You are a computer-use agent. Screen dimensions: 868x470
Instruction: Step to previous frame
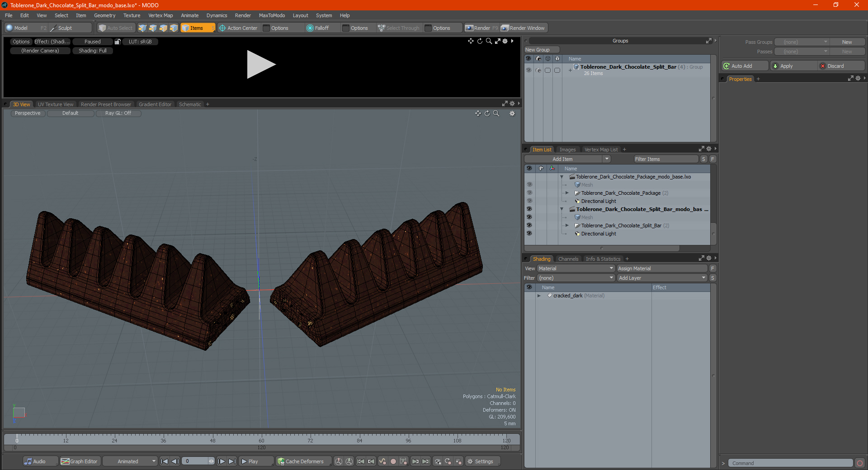[175, 461]
